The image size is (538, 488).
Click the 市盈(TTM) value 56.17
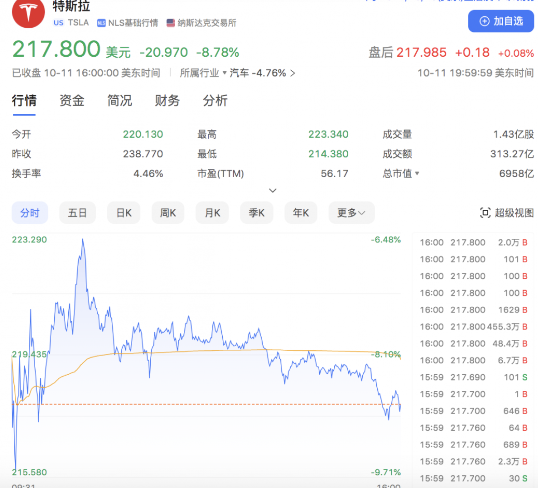334,173
